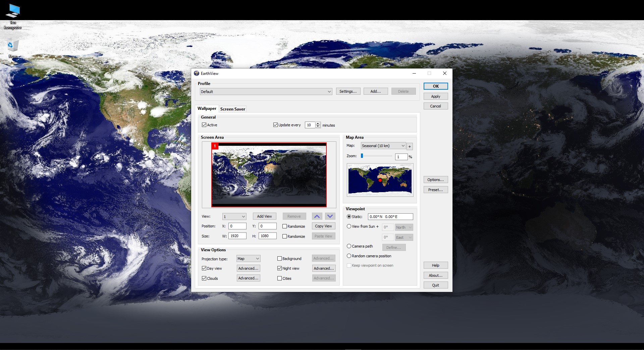Image resolution: width=644 pixels, height=350 pixels.
Task: Select Random camera position option
Action: click(x=349, y=256)
